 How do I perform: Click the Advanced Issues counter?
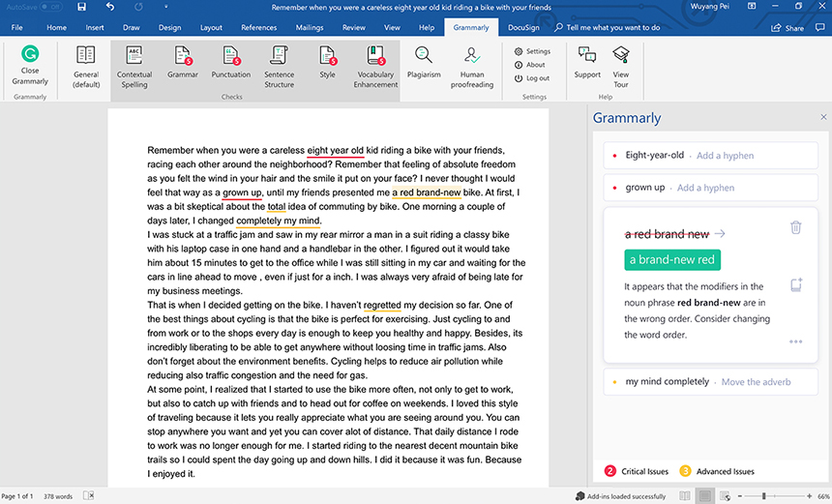(x=717, y=471)
